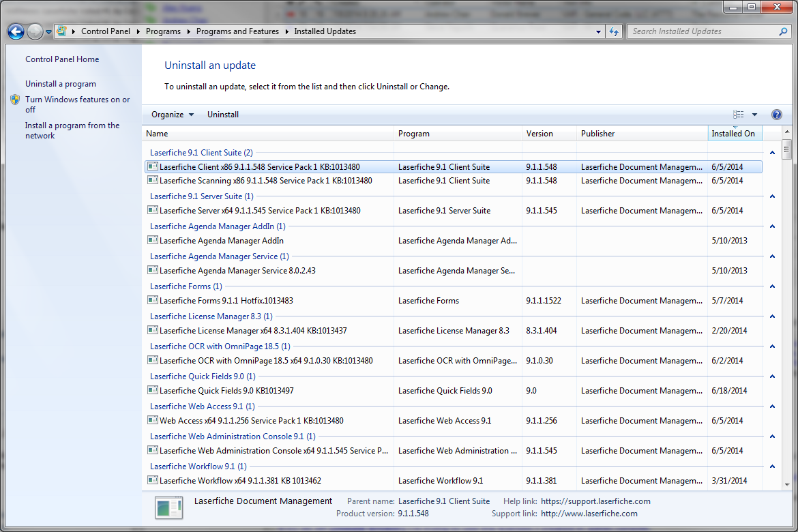
Task: Click the icon for Quick Fields 9.0 KB1013497
Action: 152,390
